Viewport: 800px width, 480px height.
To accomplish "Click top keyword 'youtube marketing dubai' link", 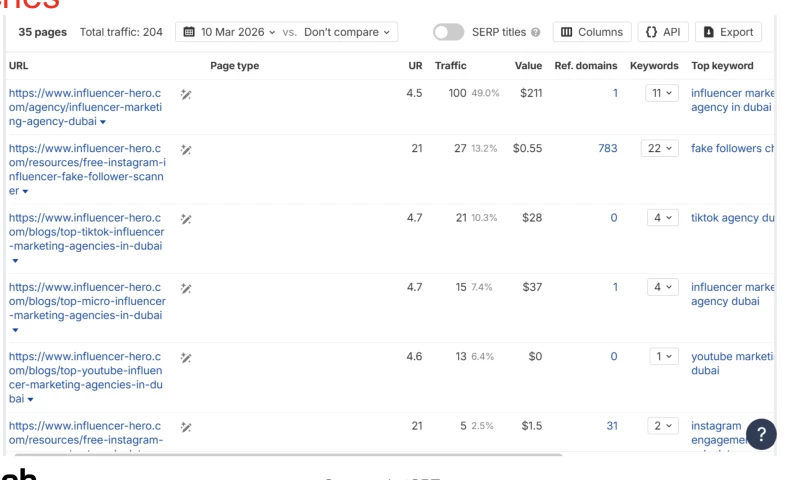I will (x=732, y=364).
